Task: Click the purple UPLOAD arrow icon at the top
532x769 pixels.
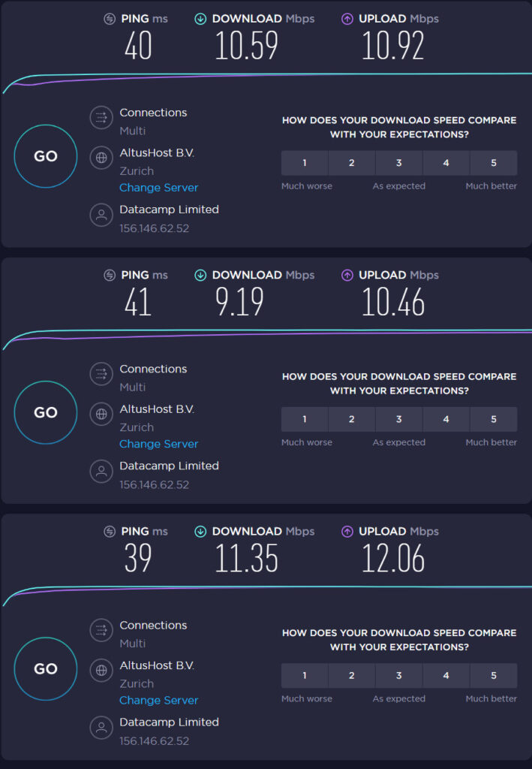Action: coord(346,18)
